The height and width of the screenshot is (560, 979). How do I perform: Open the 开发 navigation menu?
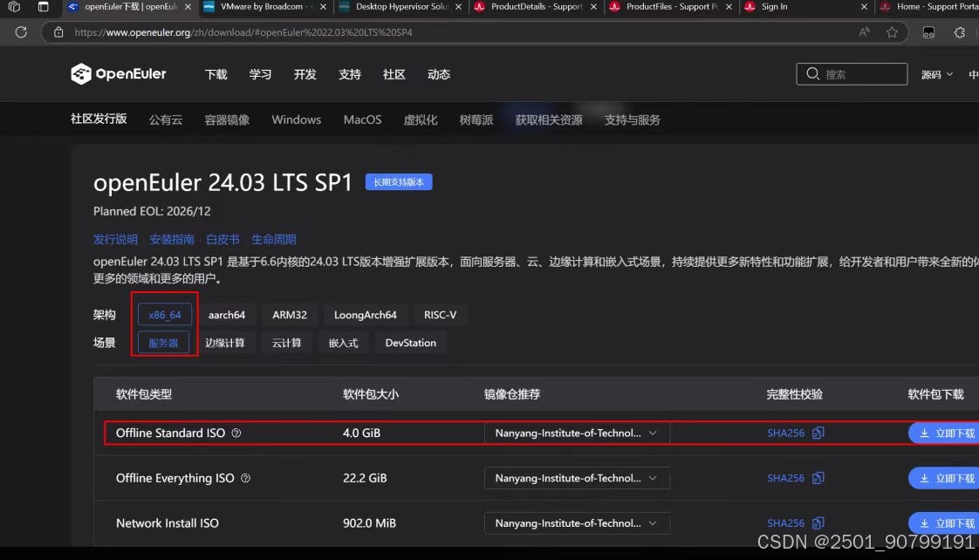point(305,74)
